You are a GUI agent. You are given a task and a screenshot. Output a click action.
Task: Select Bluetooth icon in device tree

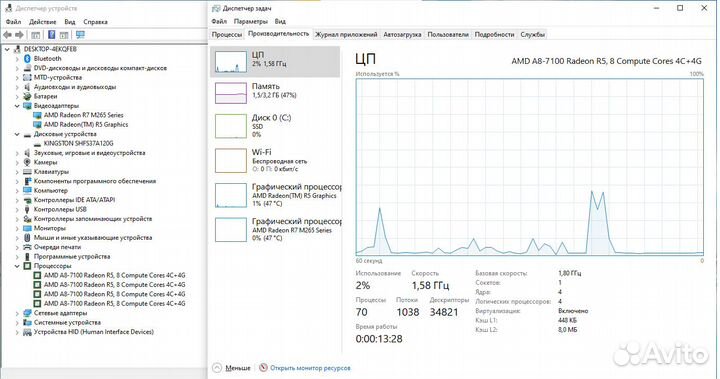pyautogui.click(x=27, y=59)
